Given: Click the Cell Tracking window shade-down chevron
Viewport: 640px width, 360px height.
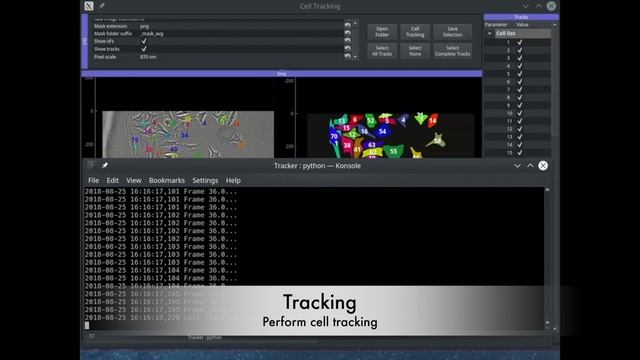Looking at the screenshot, I should click(526, 6).
